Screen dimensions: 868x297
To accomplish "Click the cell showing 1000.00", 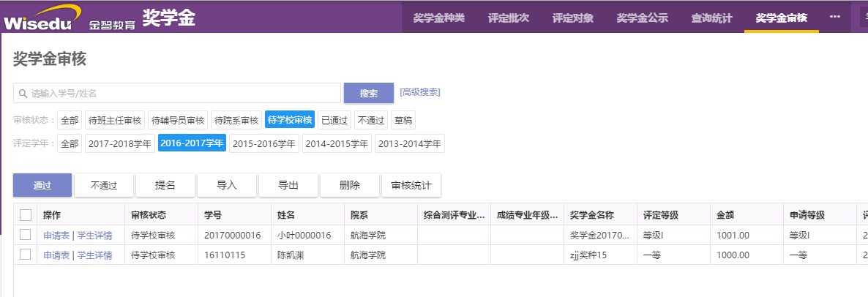I will pyautogui.click(x=747, y=255).
